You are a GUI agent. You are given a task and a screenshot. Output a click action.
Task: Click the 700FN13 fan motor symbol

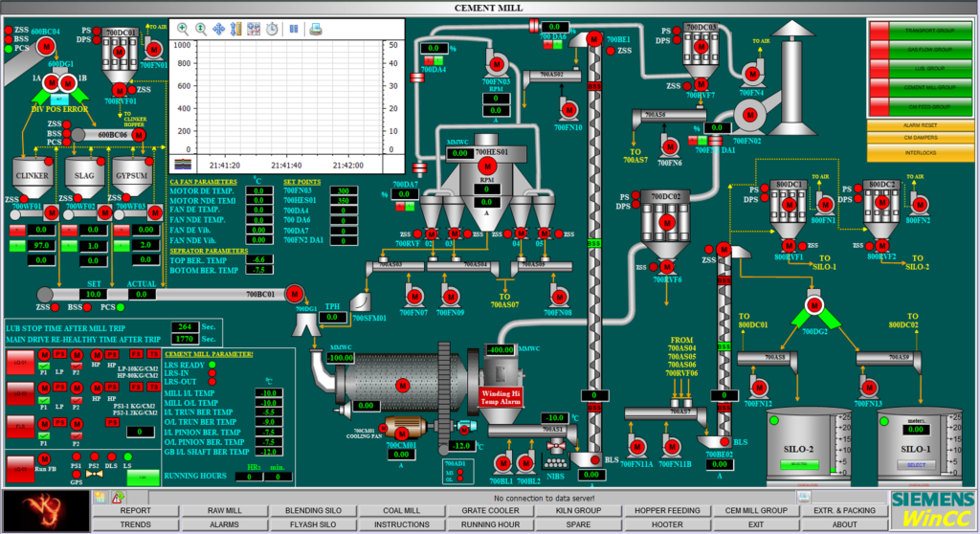pos(869,387)
